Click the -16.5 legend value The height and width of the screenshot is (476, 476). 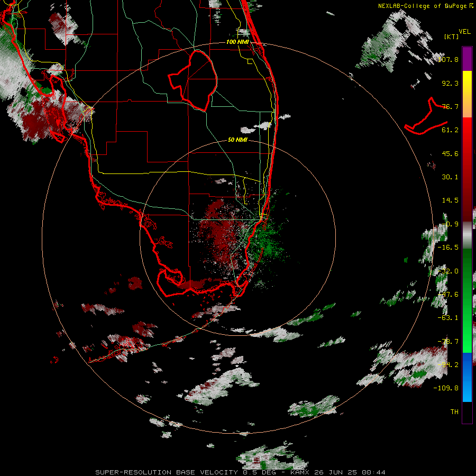coord(448,248)
